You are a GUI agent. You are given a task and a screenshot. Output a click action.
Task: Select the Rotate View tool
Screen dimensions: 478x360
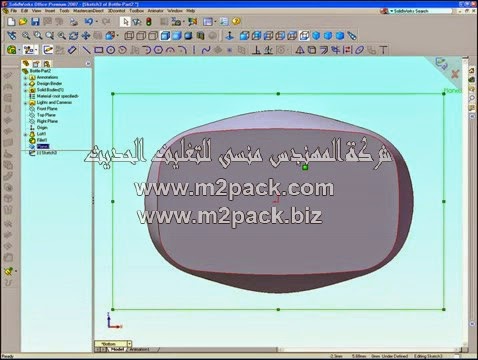[x=74, y=35]
